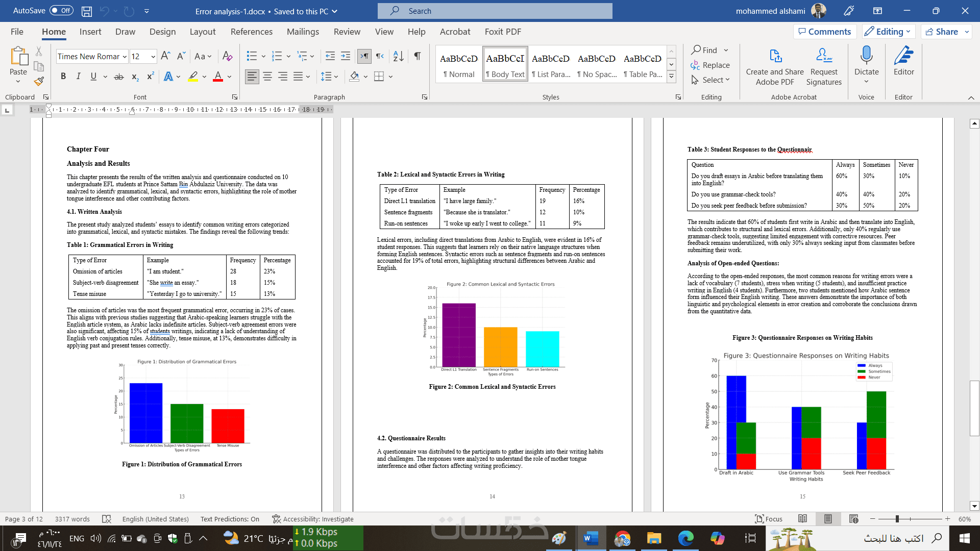
Task: Open the Editor pen icon
Action: (x=903, y=56)
